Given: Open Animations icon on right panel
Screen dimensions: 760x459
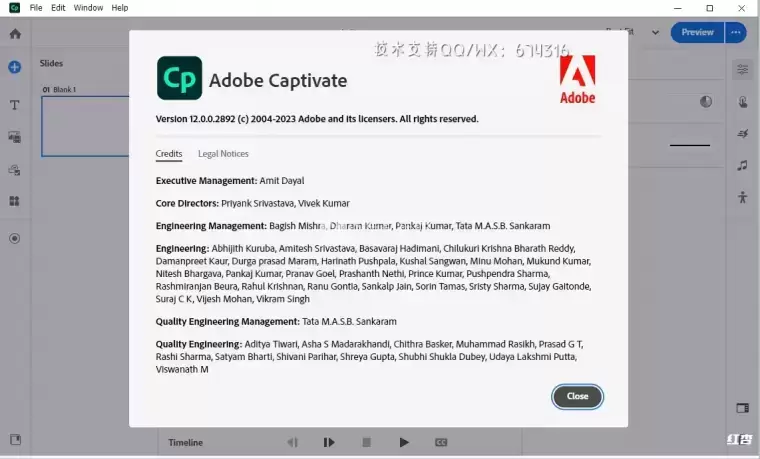Looking at the screenshot, I should click(743, 134).
